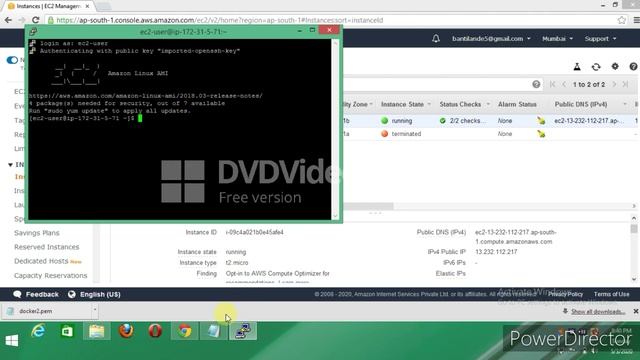Screen dimensions: 640x360
Task: Open the Privacy Policy link
Action: pyautogui.click(x=565, y=294)
